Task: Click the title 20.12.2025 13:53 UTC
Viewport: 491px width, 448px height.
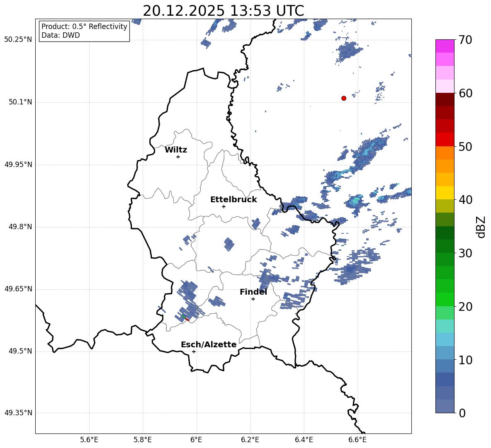Action: click(223, 11)
